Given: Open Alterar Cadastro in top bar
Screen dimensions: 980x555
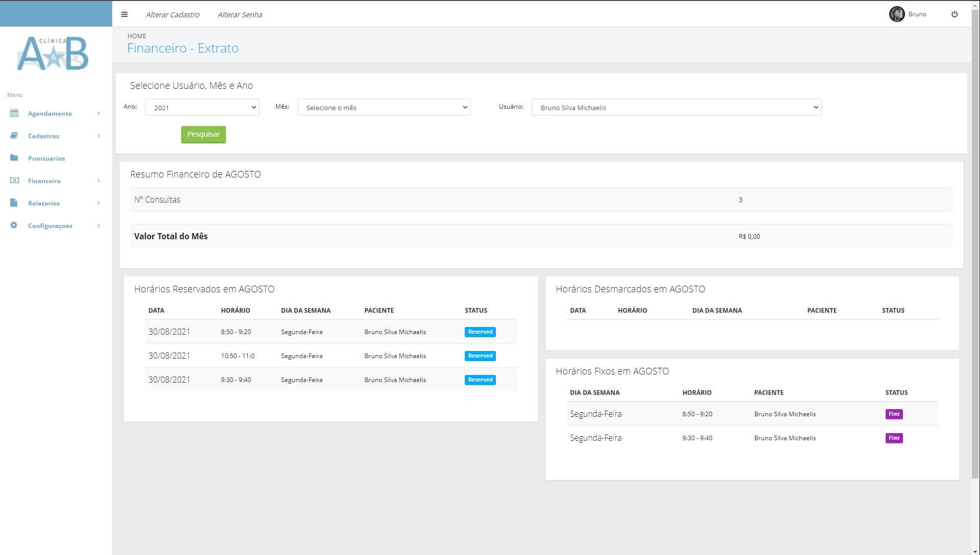Looking at the screenshot, I should pos(172,15).
